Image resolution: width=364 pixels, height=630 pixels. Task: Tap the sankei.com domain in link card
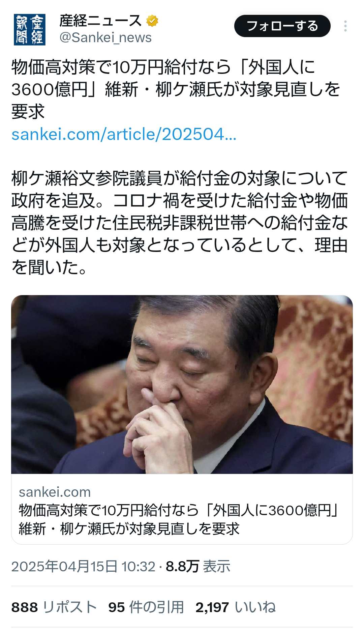click(x=55, y=492)
